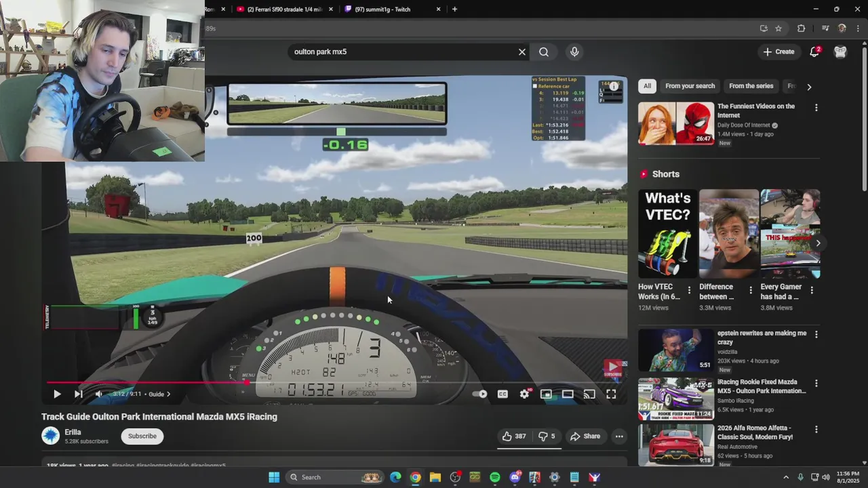Viewport: 868px width, 488px height.
Task: Mute the video player volume
Action: (x=99, y=394)
